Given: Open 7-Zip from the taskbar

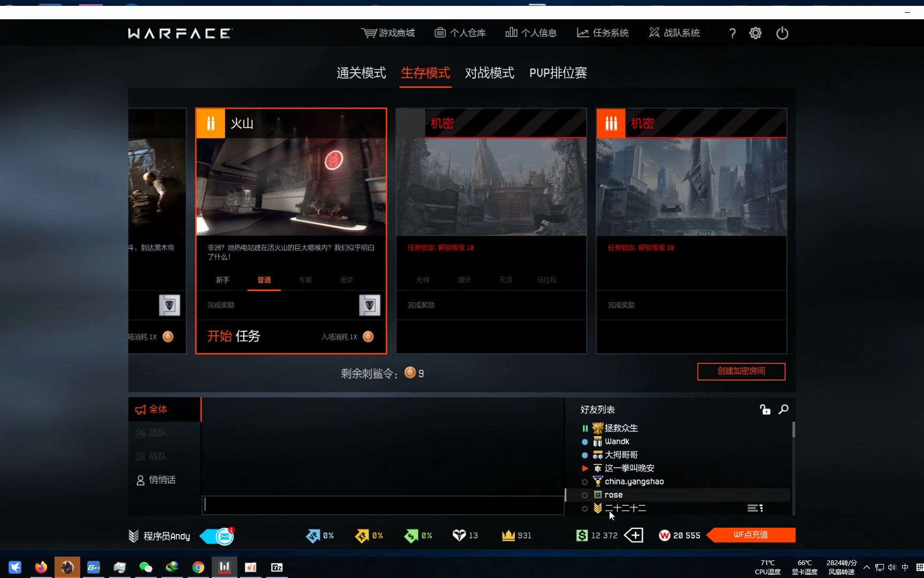Looking at the screenshot, I should point(276,567).
